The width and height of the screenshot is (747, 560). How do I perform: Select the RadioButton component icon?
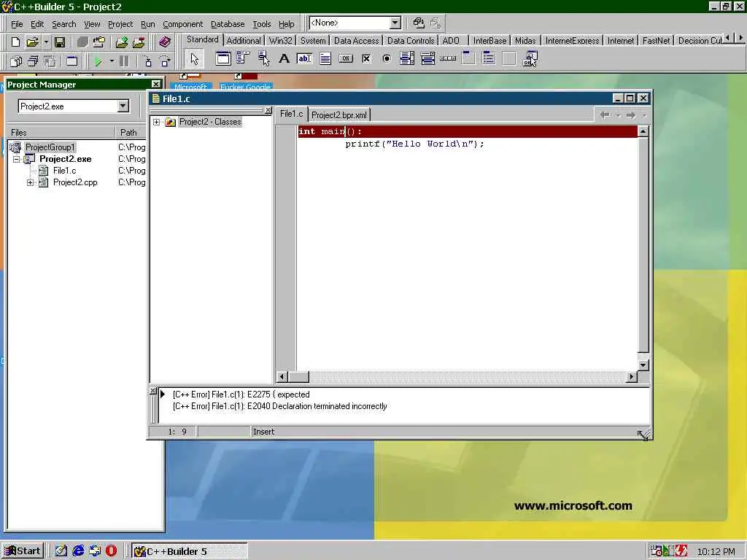(x=387, y=58)
